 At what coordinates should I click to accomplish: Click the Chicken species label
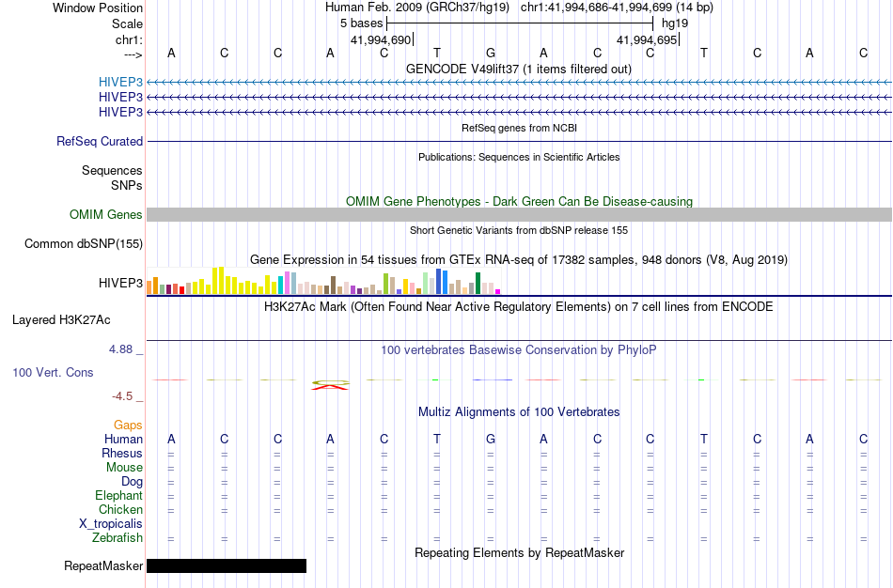point(120,509)
